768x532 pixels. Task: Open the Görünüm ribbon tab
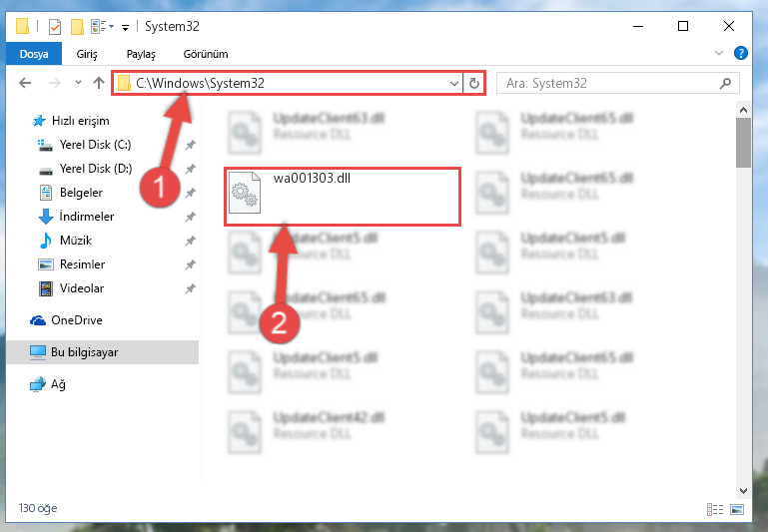205,54
